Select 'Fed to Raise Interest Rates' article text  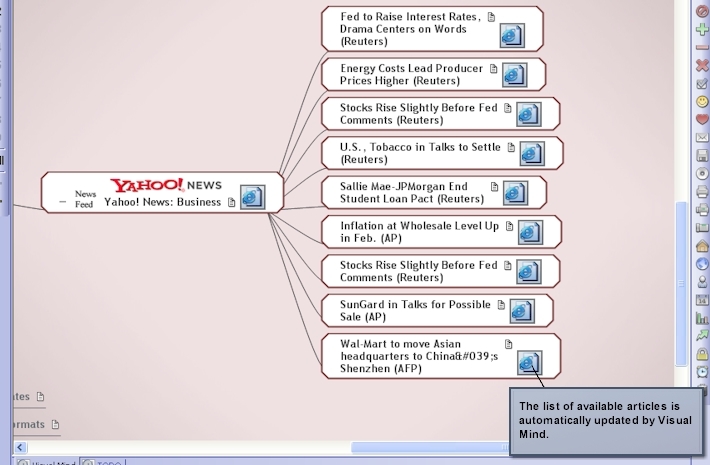click(x=410, y=29)
